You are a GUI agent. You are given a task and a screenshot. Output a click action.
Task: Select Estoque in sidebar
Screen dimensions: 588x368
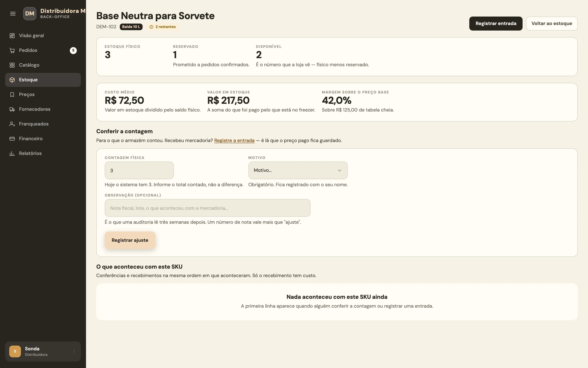click(43, 80)
